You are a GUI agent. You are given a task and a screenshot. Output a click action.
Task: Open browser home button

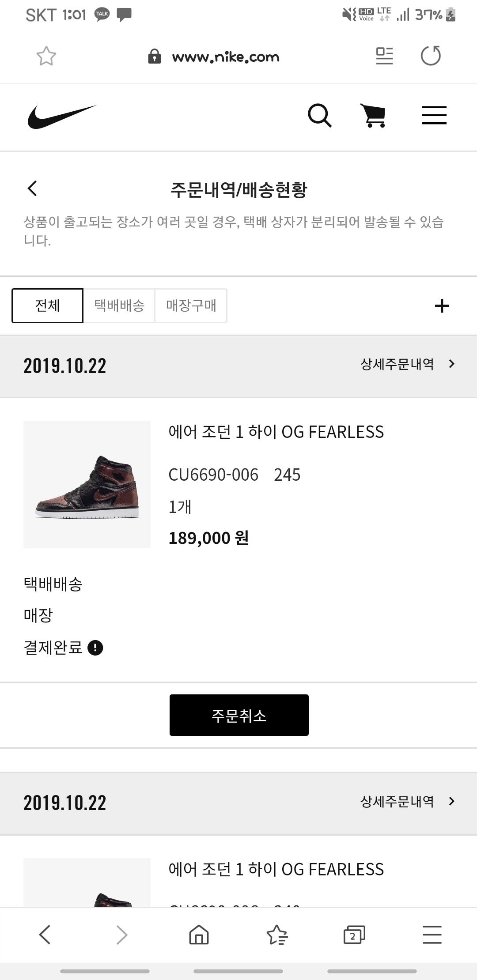pyautogui.click(x=199, y=935)
